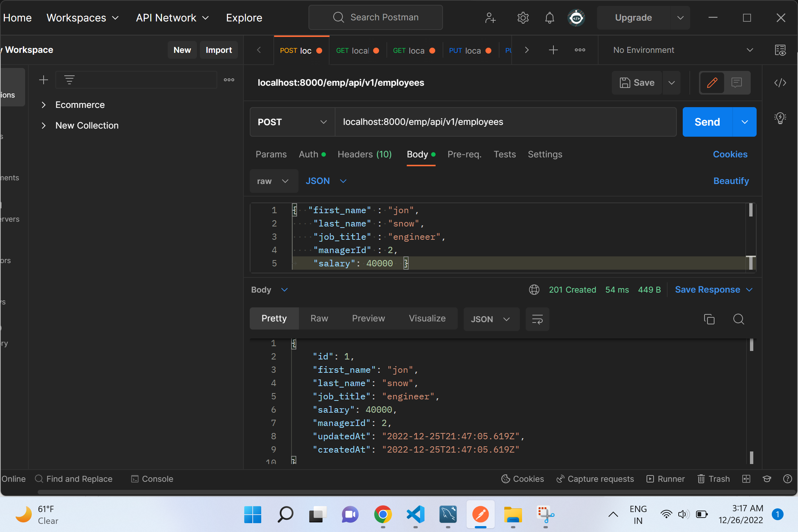The width and height of the screenshot is (798, 532).
Task: Switch to the Pretty response view
Action: [274, 318]
